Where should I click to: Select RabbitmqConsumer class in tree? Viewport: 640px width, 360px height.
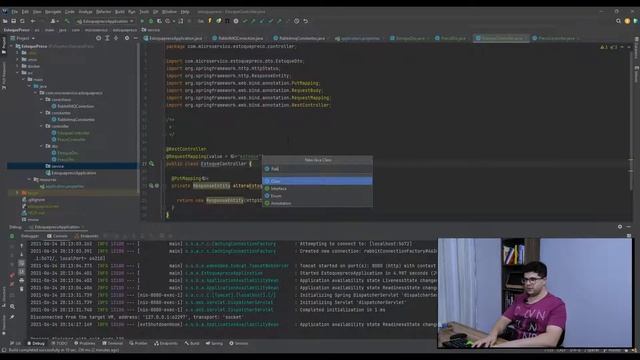pos(73,120)
